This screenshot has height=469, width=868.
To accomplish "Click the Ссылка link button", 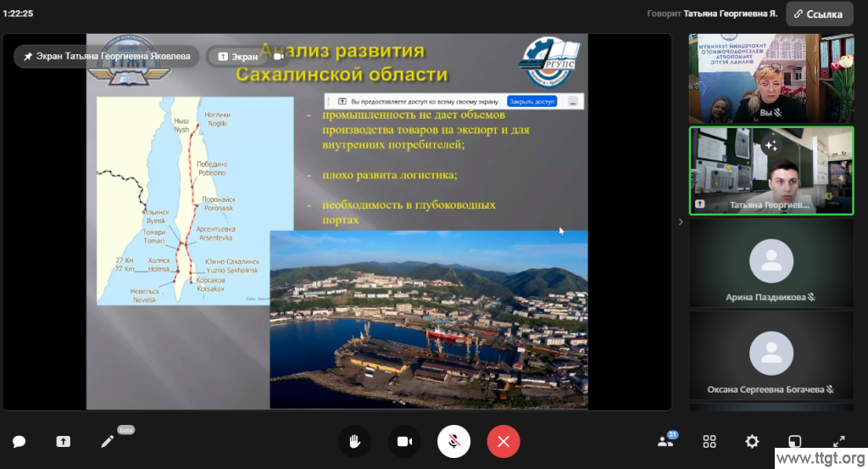I will pyautogui.click(x=819, y=14).
